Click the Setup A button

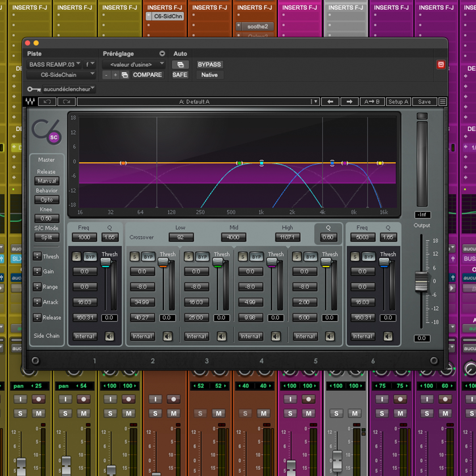(398, 102)
